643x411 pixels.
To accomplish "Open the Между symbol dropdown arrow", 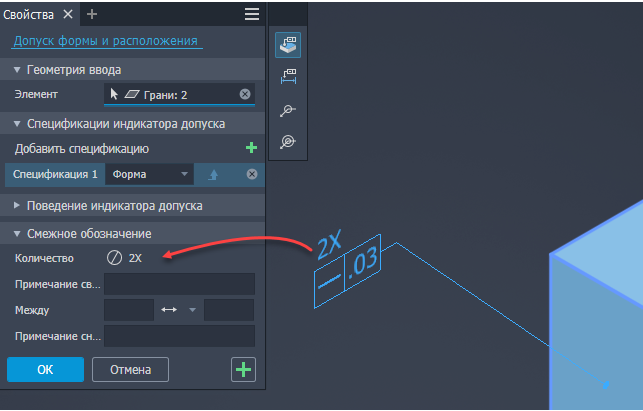I will [192, 310].
